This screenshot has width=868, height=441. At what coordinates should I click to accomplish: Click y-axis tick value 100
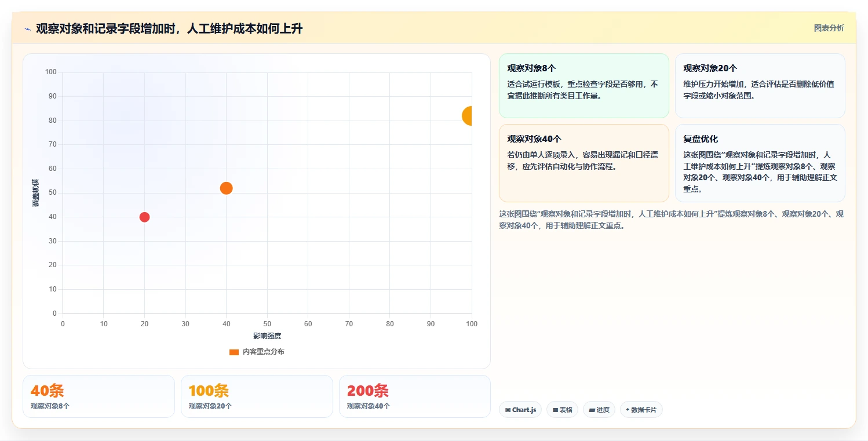coord(50,72)
